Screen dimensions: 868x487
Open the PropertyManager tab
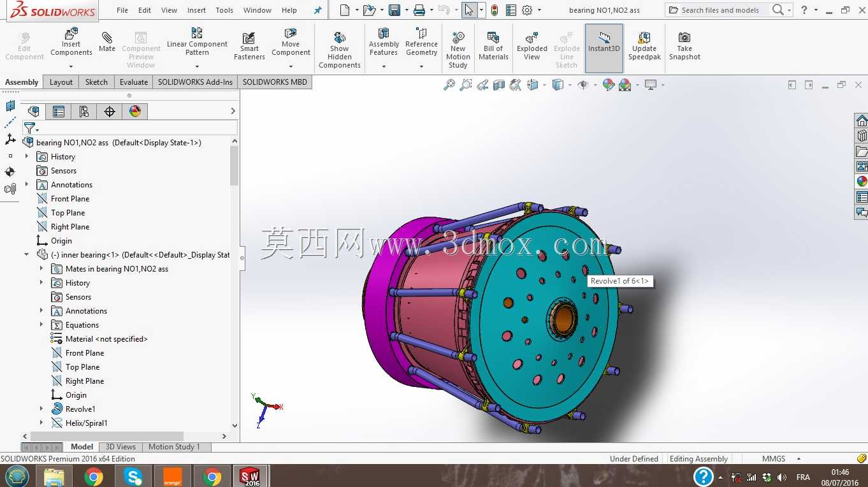59,112
